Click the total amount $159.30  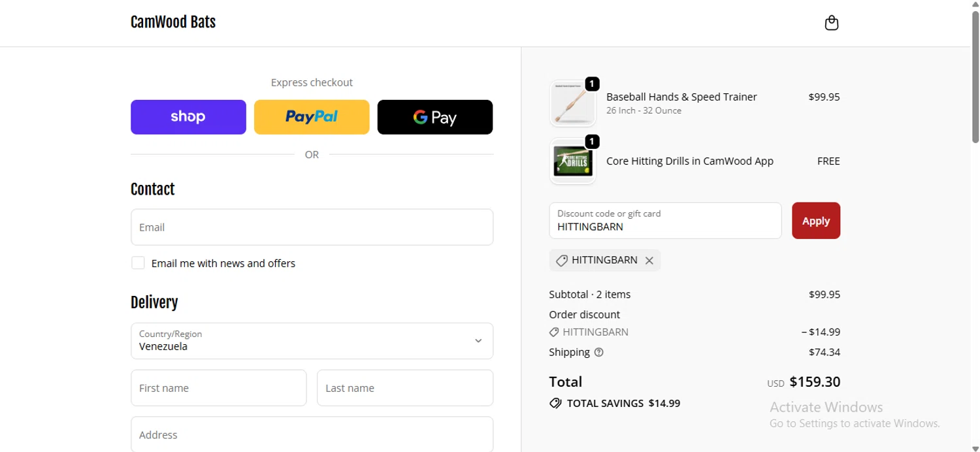tap(815, 381)
